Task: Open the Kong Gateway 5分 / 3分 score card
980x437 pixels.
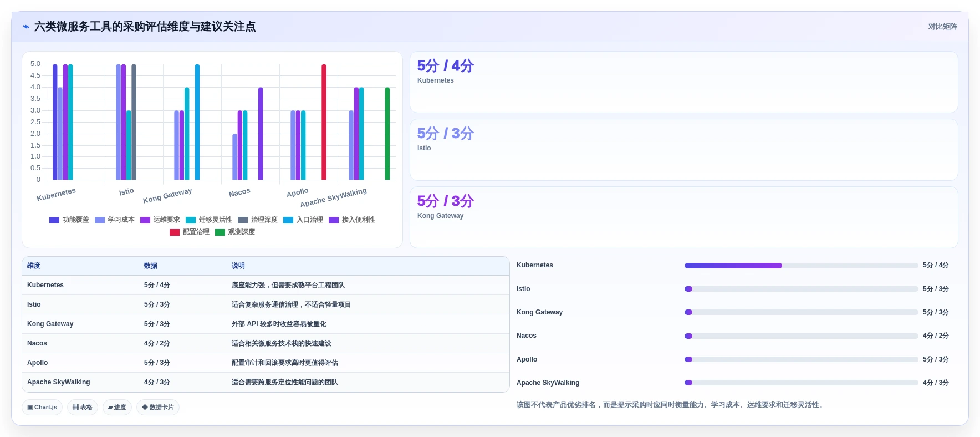Action: point(683,217)
